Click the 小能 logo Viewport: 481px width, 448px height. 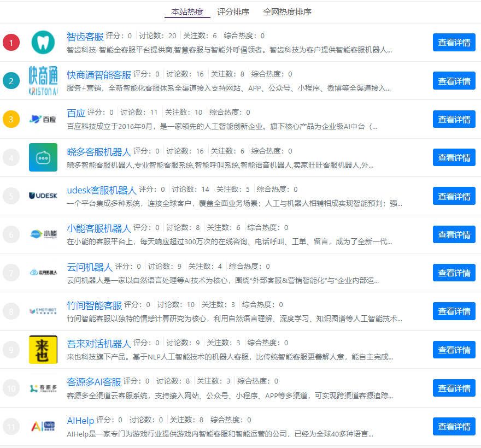43,234
